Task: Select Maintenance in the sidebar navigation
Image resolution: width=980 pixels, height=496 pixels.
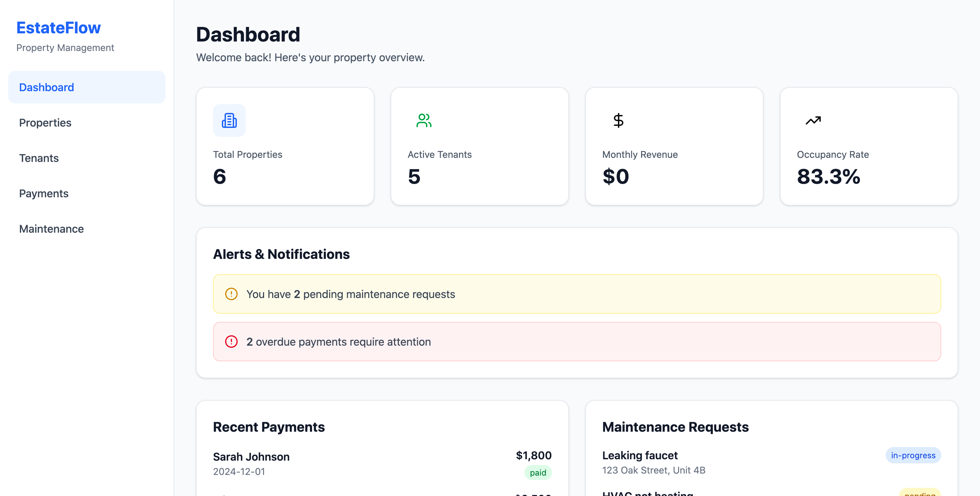Action: [51, 229]
